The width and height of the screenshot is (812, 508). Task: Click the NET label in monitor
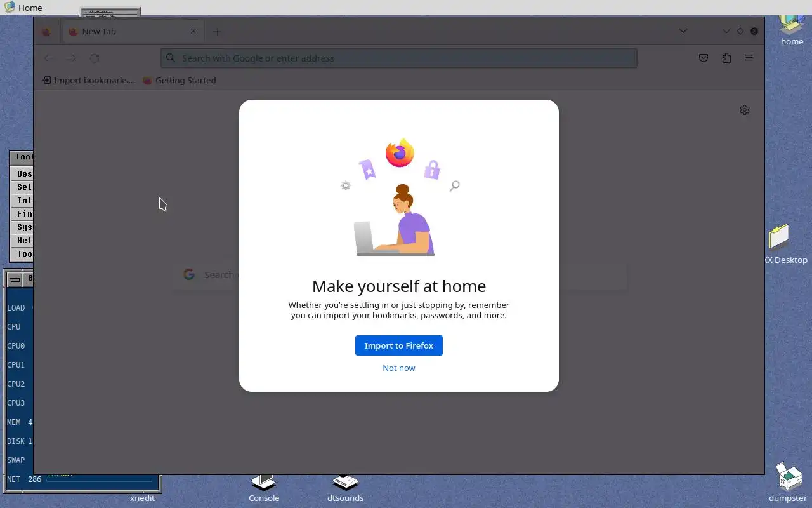coord(13,479)
